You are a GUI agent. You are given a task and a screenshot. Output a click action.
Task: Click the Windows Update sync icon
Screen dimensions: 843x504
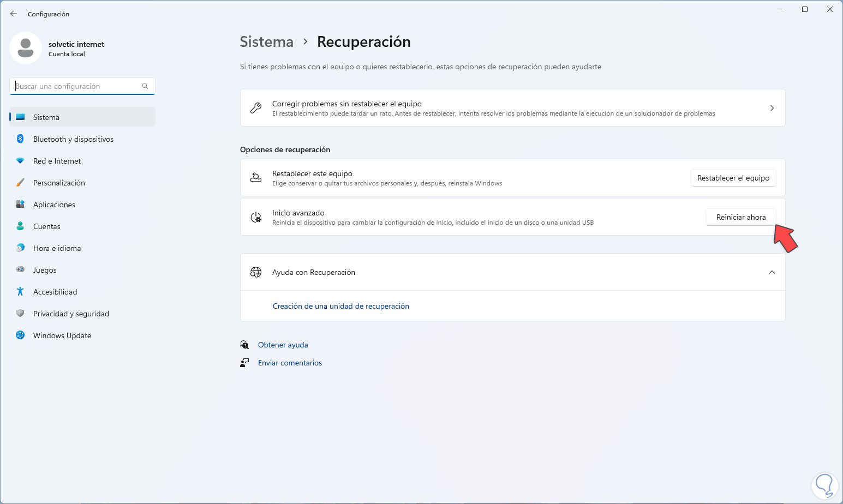pyautogui.click(x=20, y=335)
